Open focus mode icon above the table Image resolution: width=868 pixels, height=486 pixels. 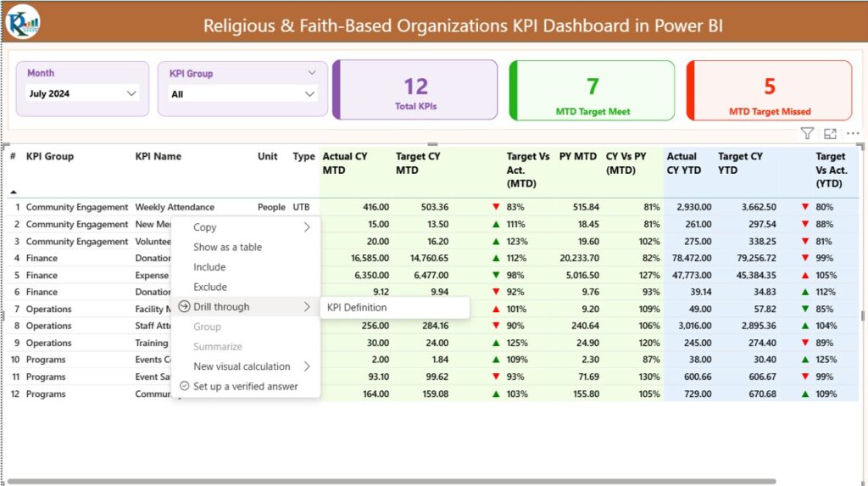pyautogui.click(x=830, y=133)
